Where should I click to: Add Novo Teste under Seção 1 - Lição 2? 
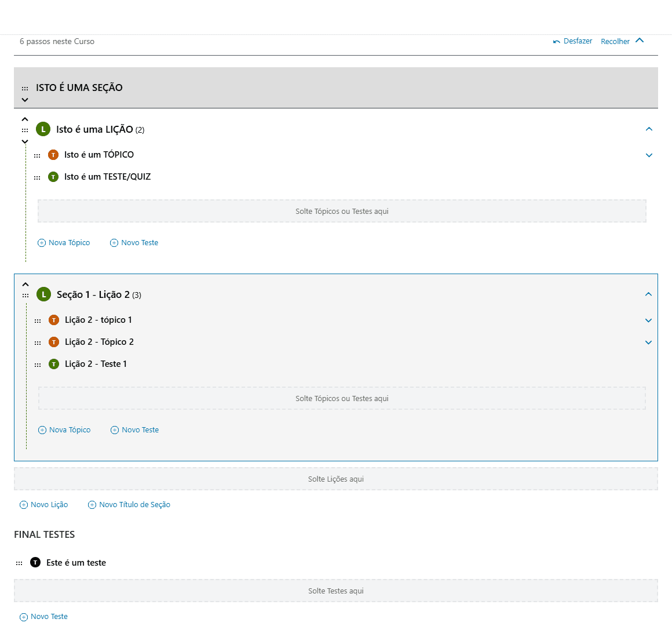134,429
